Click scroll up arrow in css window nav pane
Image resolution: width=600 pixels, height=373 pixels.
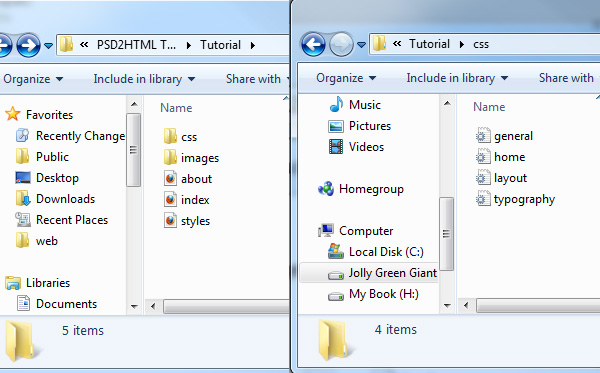447,103
